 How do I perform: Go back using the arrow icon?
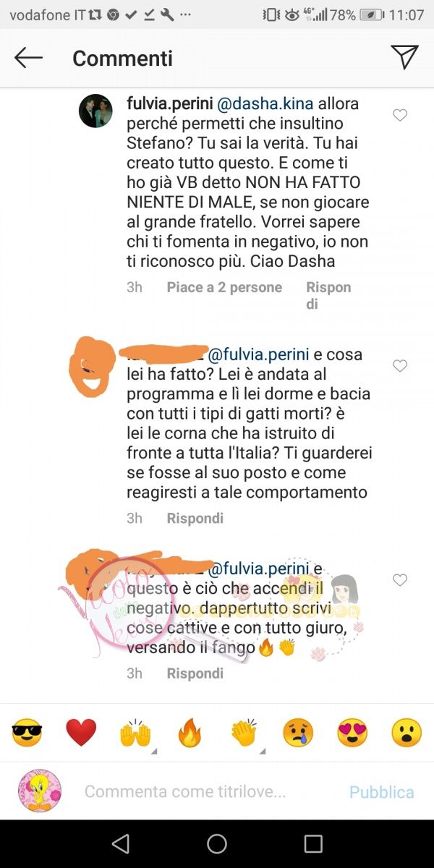pyautogui.click(x=29, y=58)
